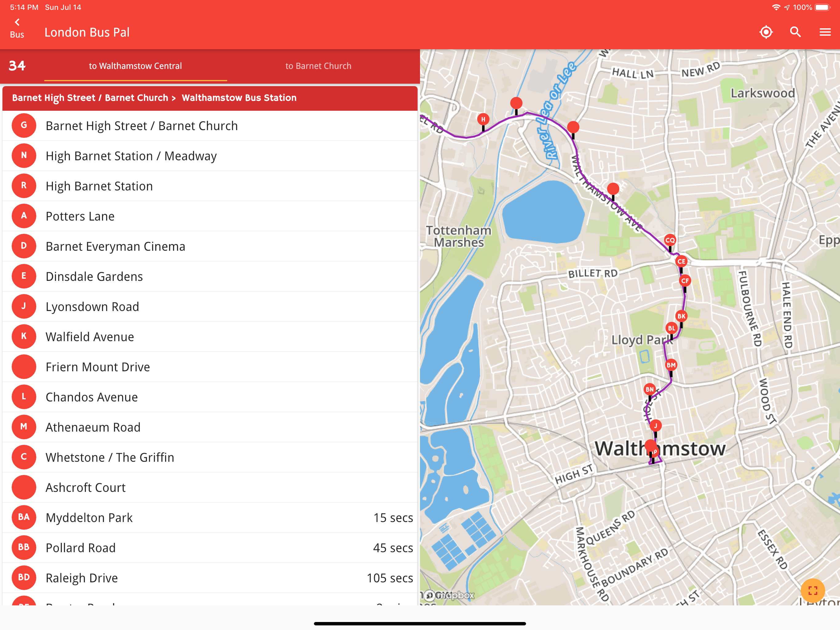Tap the BN stop marker on map
The image size is (840, 630).
[650, 389]
